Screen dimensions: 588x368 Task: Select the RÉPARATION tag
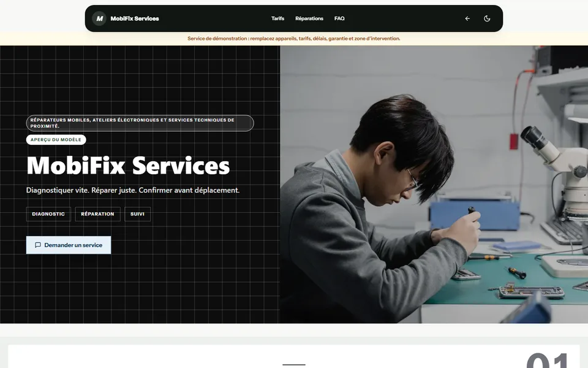[97, 214]
